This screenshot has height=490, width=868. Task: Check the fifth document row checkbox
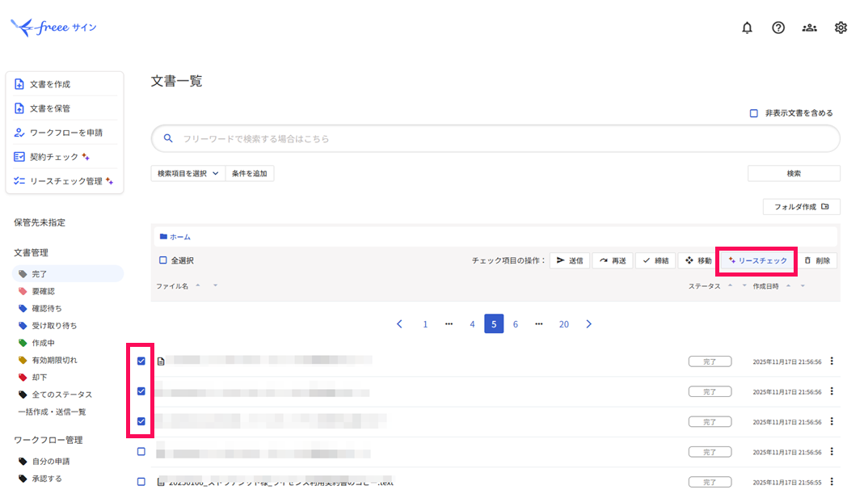click(x=141, y=482)
